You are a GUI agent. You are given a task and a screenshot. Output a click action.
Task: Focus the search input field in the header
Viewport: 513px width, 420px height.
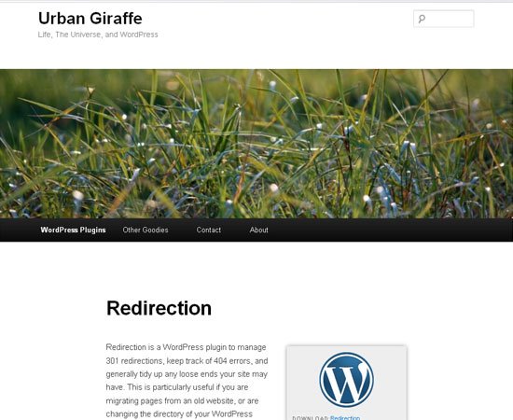444,19
